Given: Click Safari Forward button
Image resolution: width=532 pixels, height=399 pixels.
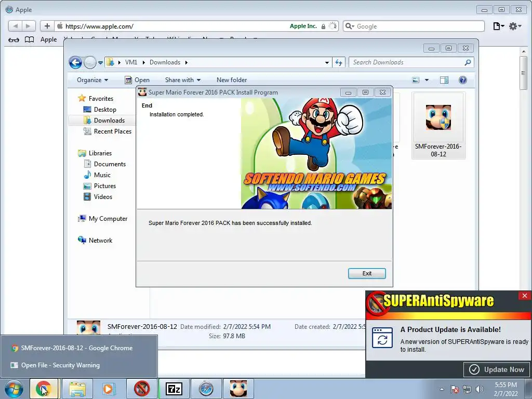Looking at the screenshot, I should coord(29,26).
